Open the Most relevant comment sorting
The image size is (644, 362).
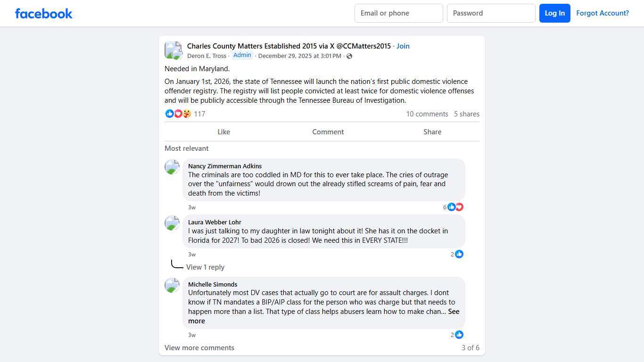(x=186, y=148)
